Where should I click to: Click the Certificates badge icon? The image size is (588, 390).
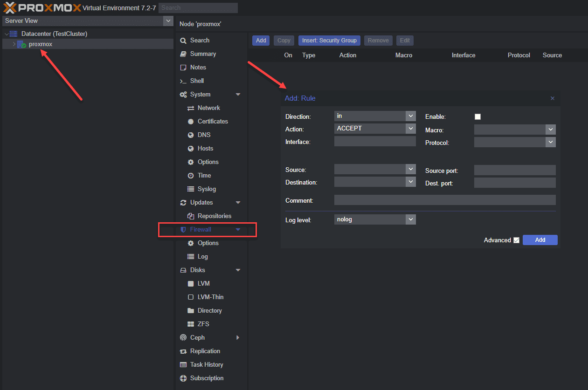[x=191, y=122]
